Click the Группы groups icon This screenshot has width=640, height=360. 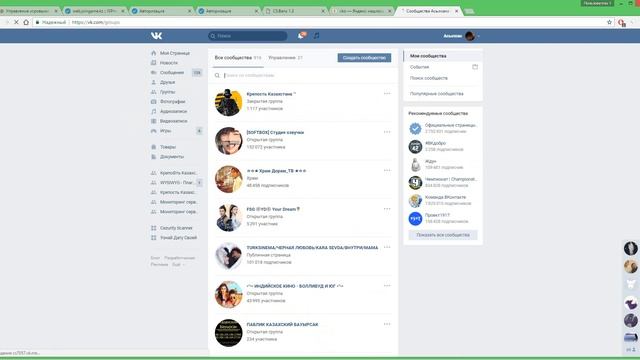click(153, 92)
